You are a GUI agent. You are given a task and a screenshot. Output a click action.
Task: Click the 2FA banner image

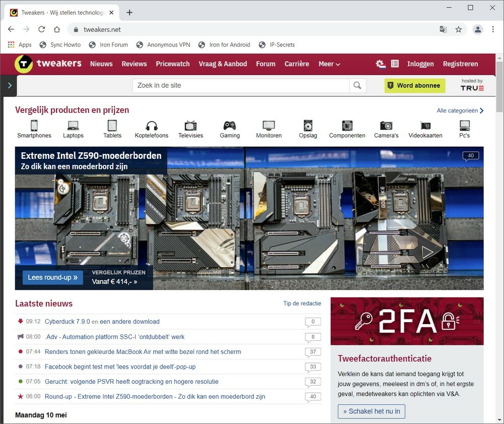407,321
